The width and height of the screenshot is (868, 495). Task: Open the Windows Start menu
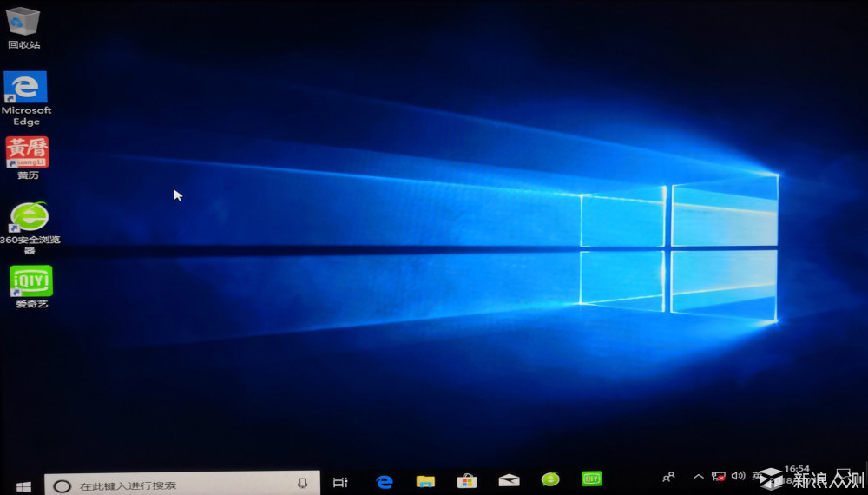[x=23, y=486]
